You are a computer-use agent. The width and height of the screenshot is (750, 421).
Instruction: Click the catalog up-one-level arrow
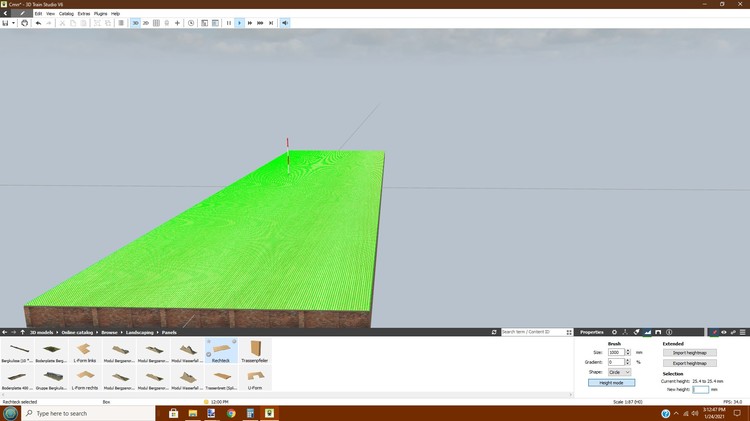click(x=22, y=332)
